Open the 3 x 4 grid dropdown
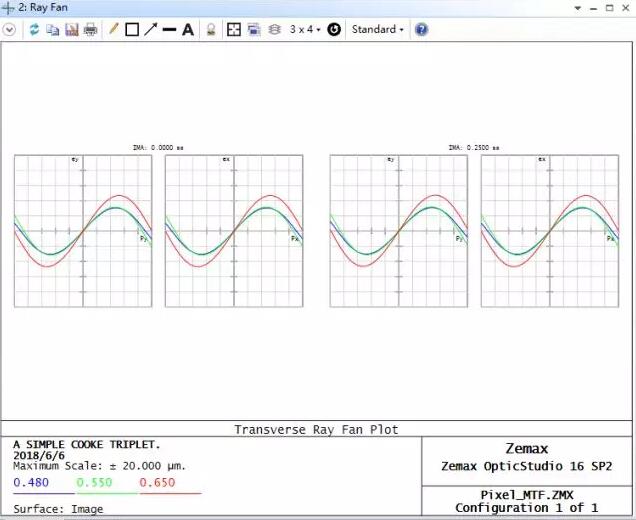The image size is (636, 520). tap(305, 29)
